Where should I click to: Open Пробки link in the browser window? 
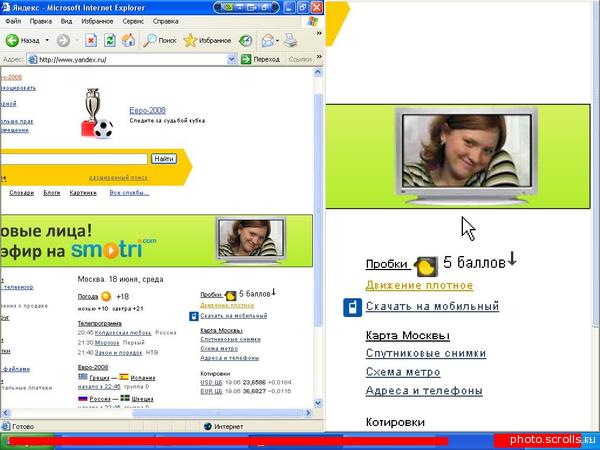(x=211, y=295)
